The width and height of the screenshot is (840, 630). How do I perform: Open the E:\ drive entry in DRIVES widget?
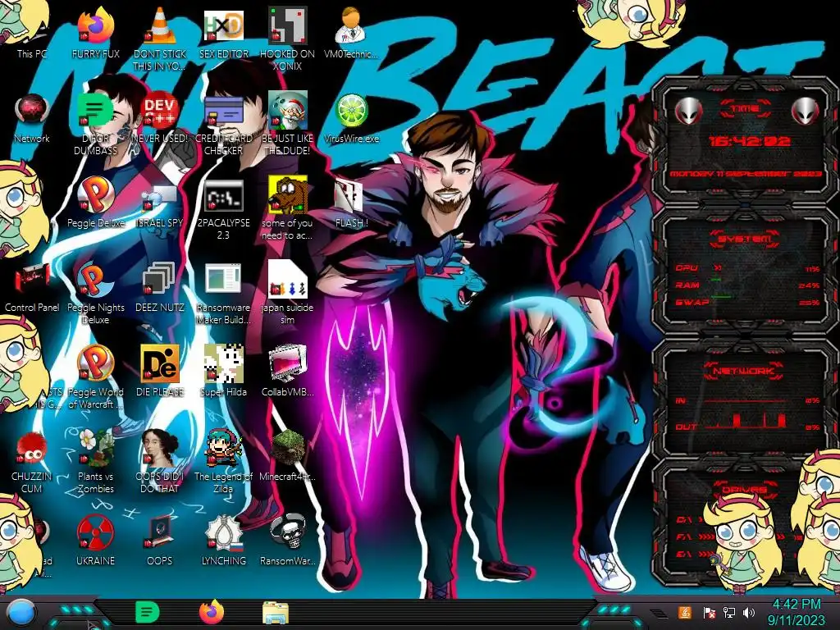[x=694, y=554]
